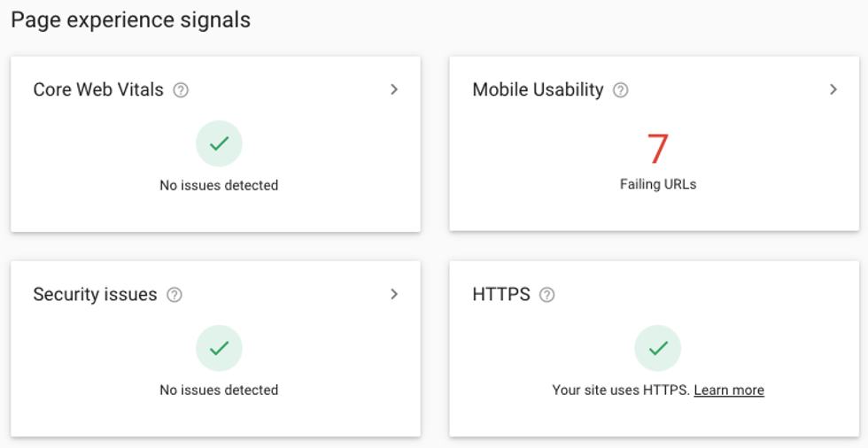Expand the Security issues card arrow
Image resolution: width=868 pixels, height=448 pixels.
[x=394, y=294]
